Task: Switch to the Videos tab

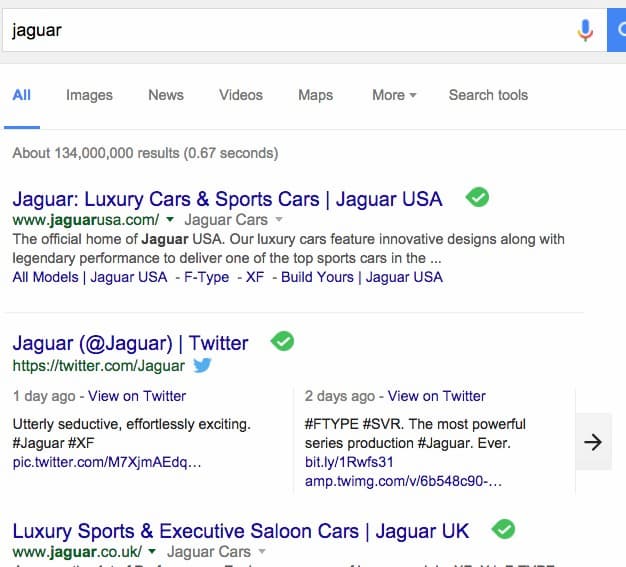Action: (241, 95)
